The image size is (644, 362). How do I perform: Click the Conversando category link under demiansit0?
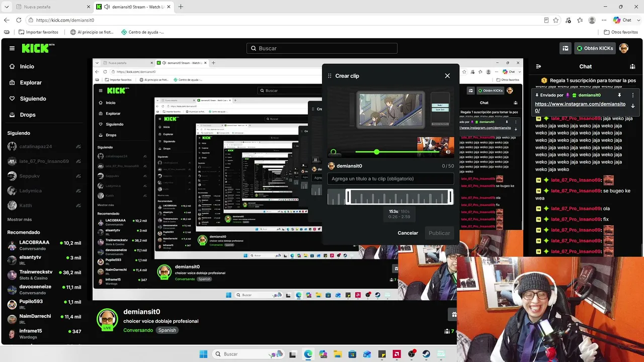[138, 330]
